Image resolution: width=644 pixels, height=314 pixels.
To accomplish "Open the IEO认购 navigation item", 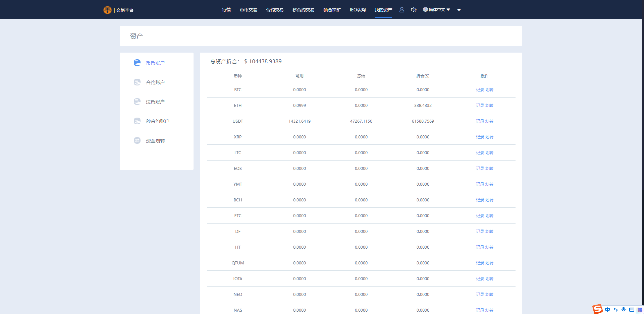I will (x=358, y=10).
